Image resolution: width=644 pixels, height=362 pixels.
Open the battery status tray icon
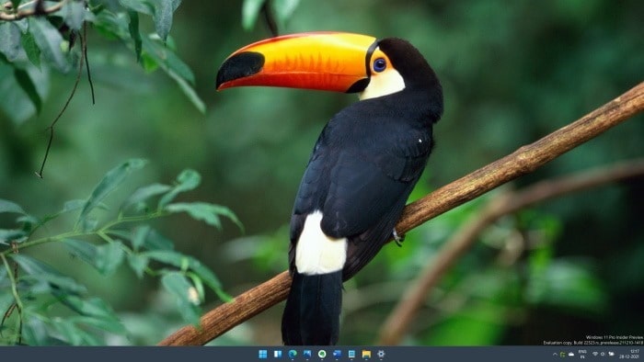(611, 354)
